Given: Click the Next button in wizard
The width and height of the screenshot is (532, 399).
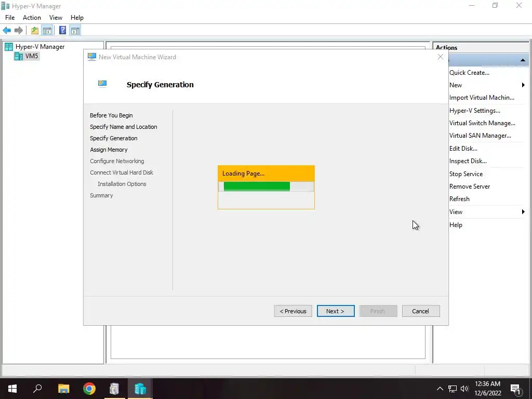Looking at the screenshot, I should [x=336, y=311].
